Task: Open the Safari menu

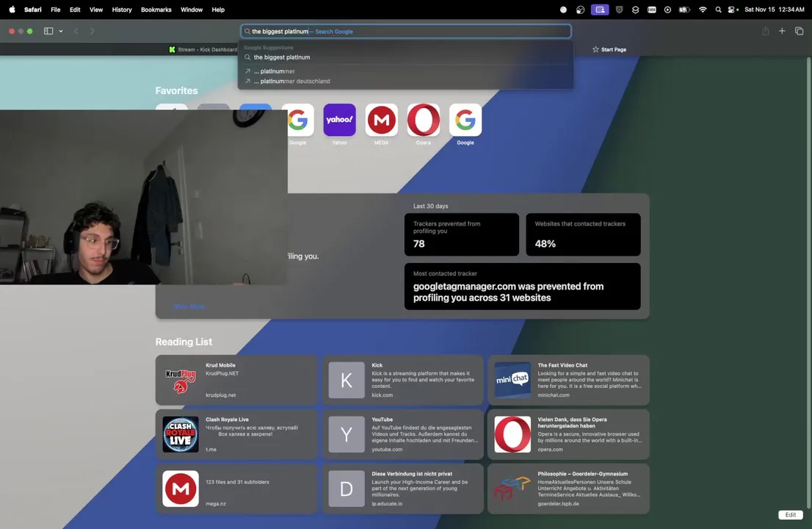Action: [32, 10]
